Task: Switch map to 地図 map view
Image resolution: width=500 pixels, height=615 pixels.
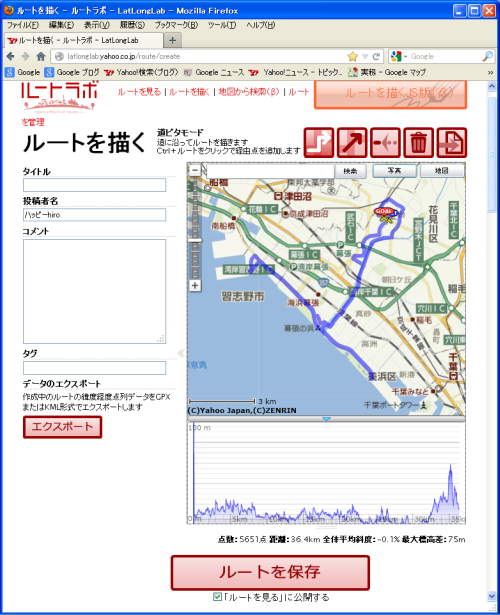Action: click(x=441, y=171)
